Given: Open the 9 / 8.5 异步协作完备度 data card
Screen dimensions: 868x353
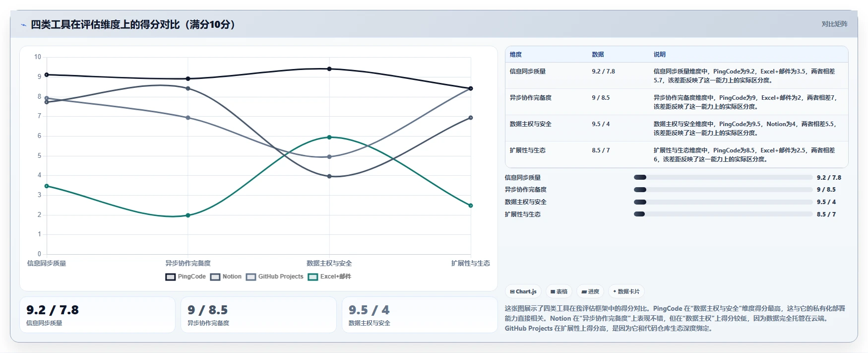Looking at the screenshot, I should 258,315.
